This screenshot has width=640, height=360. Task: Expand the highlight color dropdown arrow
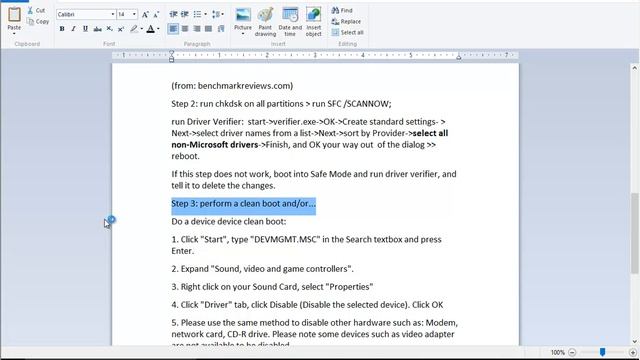tap(142, 29)
